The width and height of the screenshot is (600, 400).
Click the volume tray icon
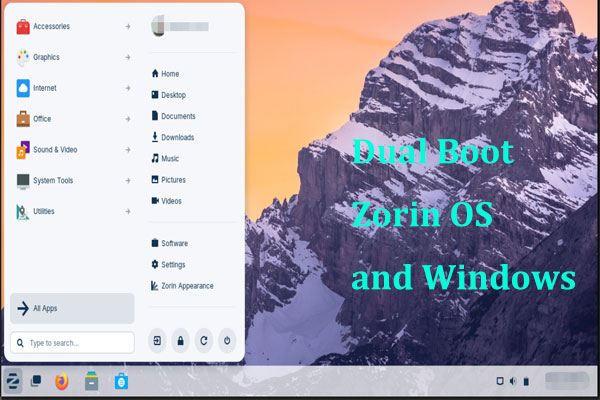pos(513,381)
